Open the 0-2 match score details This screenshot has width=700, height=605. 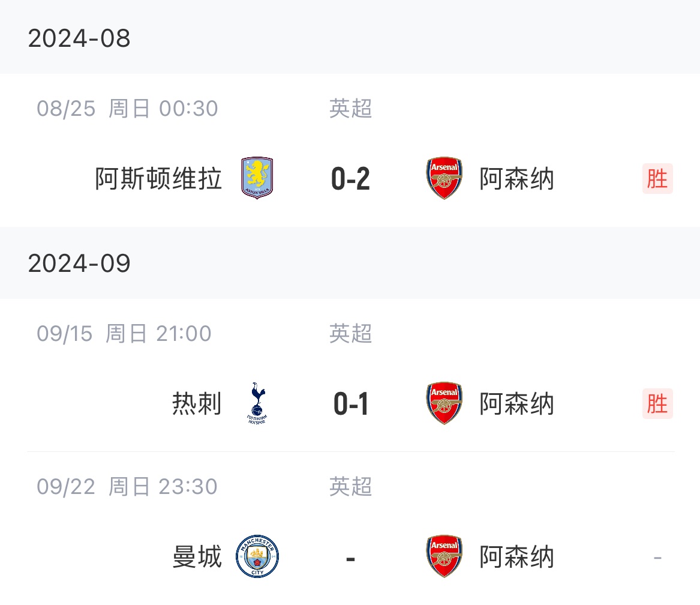point(350,179)
